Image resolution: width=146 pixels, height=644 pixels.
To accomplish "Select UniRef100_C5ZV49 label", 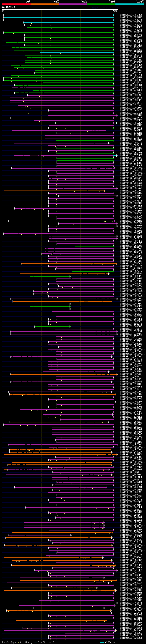I will tap(131, 271).
